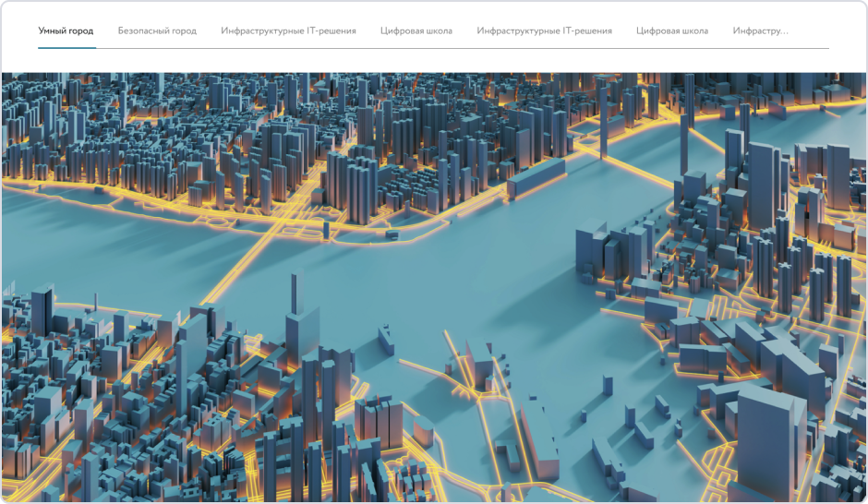
Task: Select the Умный город tab
Action: [66, 30]
